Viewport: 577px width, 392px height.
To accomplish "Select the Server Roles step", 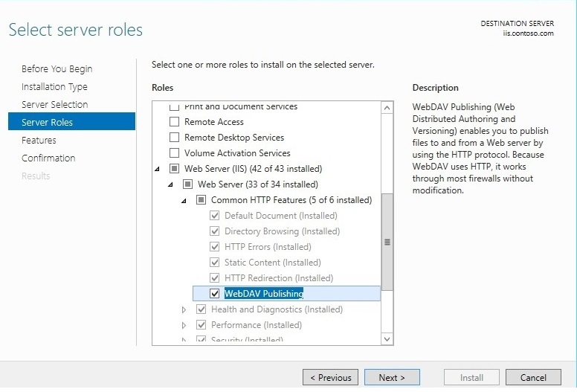I will point(72,121).
